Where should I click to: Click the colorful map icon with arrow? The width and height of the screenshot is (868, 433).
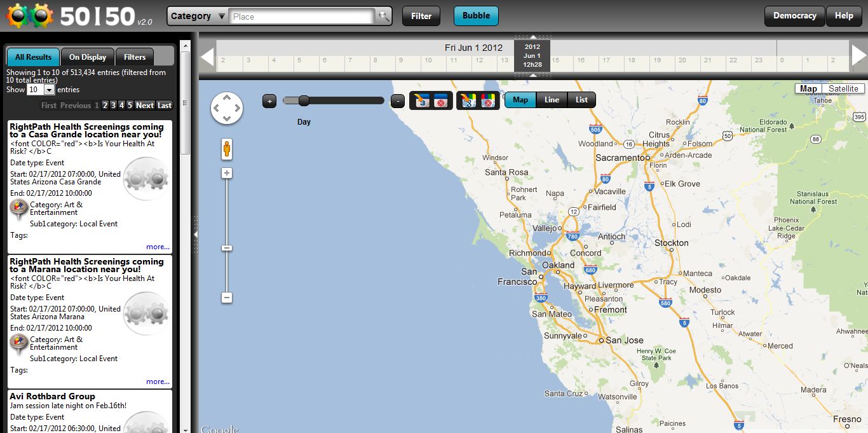click(x=469, y=100)
